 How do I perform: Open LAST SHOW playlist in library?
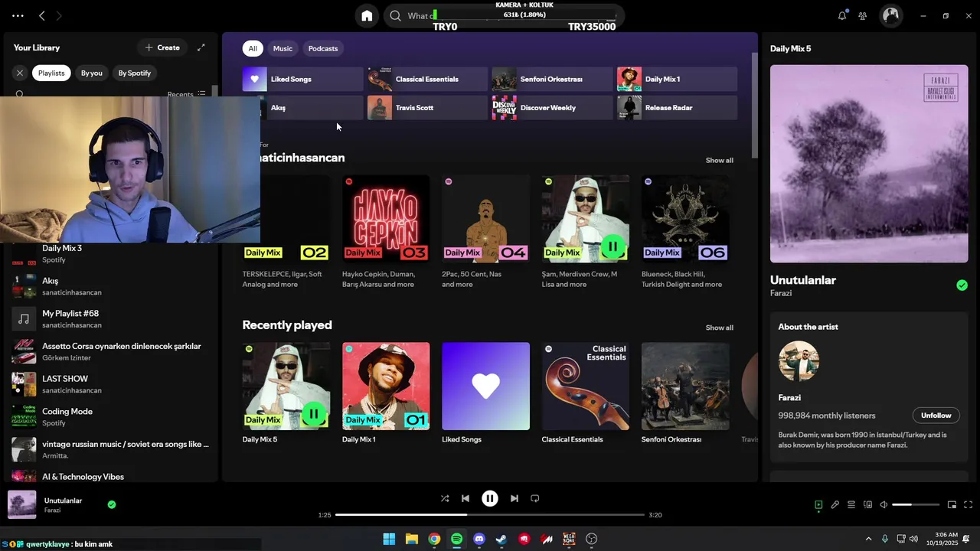pos(111,384)
